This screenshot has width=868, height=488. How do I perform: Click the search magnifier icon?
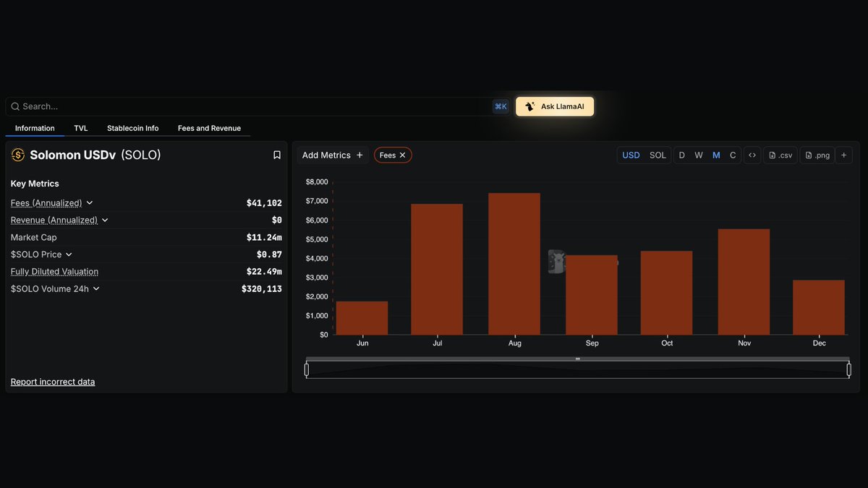(15, 106)
